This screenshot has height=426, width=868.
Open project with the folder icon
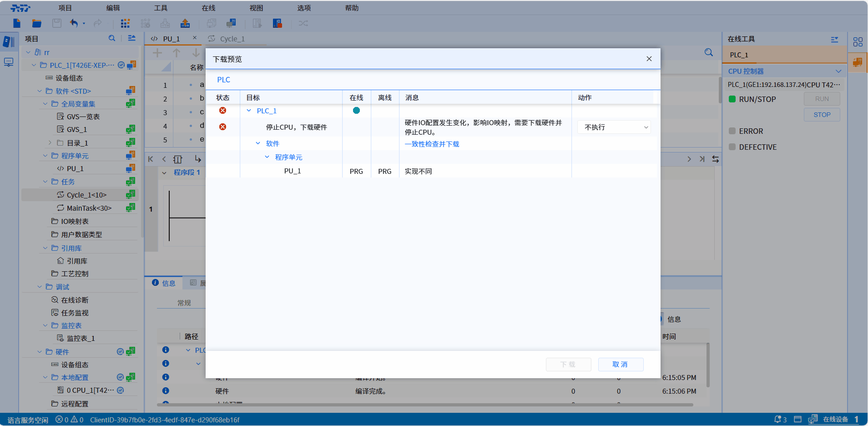pyautogui.click(x=37, y=23)
